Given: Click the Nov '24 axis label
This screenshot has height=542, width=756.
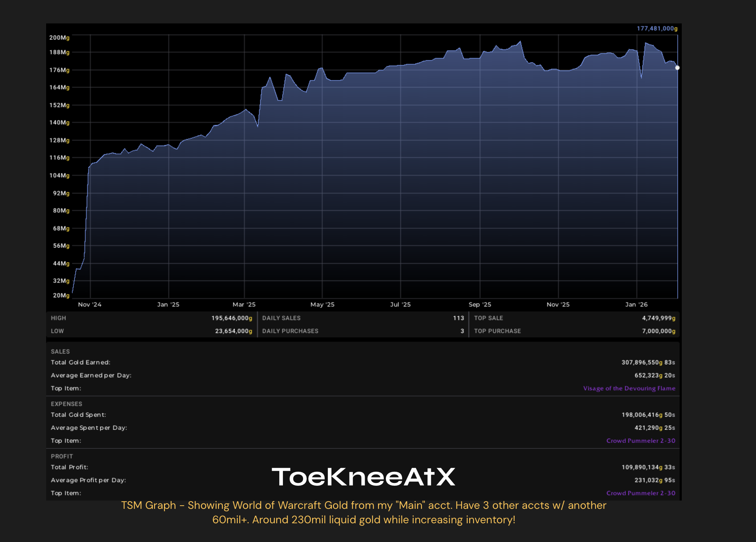Looking at the screenshot, I should coord(90,305).
